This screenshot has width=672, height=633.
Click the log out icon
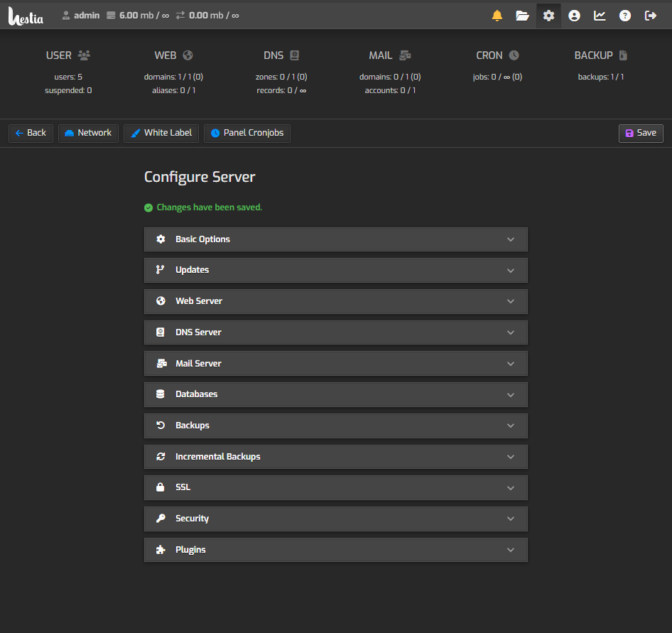[651, 16]
